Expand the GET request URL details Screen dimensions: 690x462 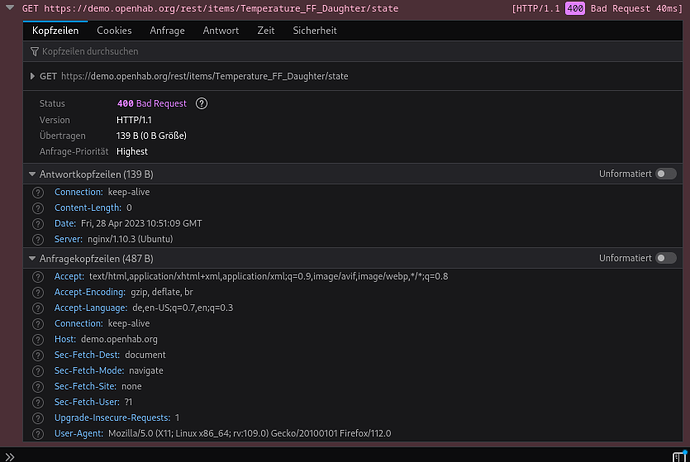click(x=32, y=76)
